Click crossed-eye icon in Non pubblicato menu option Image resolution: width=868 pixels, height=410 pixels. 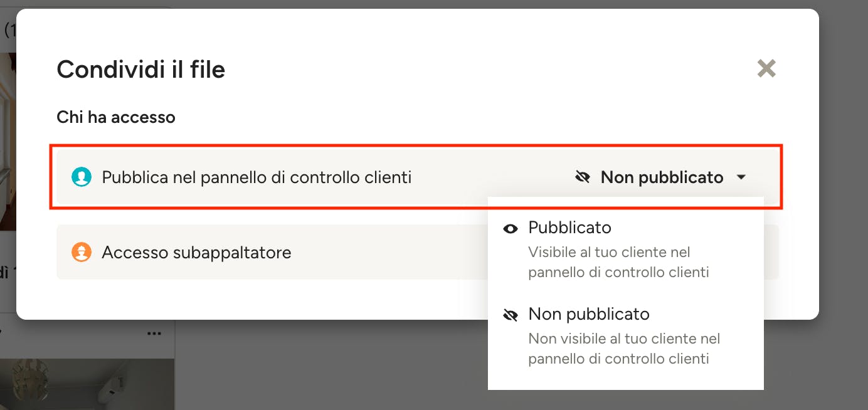[511, 315]
